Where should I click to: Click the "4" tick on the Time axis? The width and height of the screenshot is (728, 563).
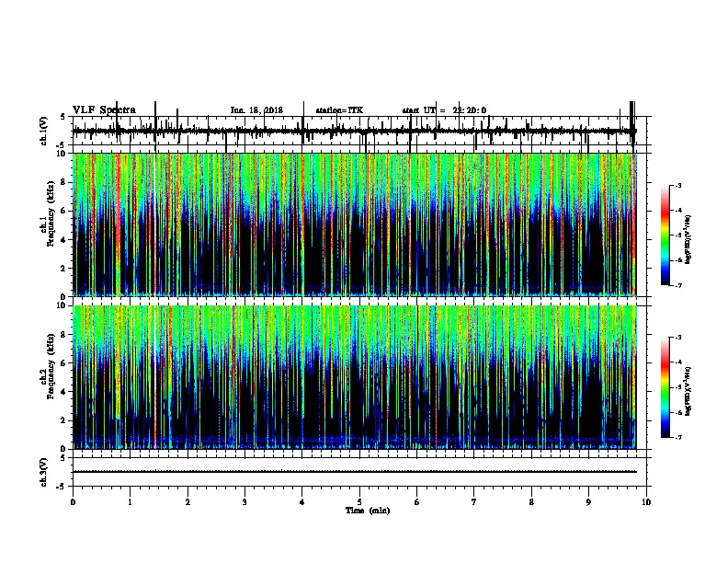(302, 502)
